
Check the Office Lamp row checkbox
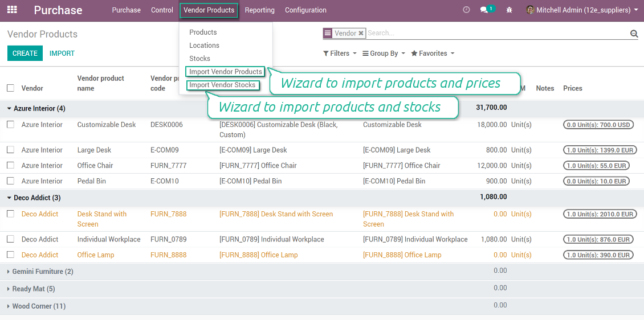point(10,255)
